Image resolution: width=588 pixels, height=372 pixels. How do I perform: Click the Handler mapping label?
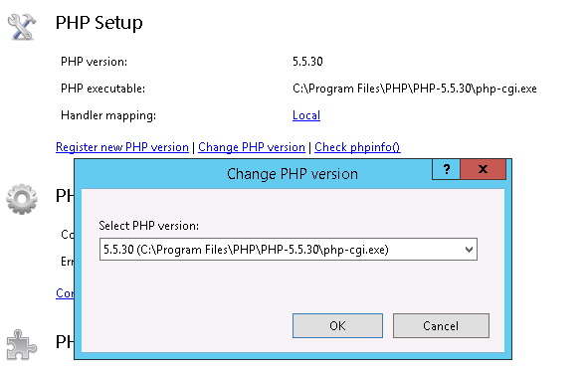(x=108, y=115)
